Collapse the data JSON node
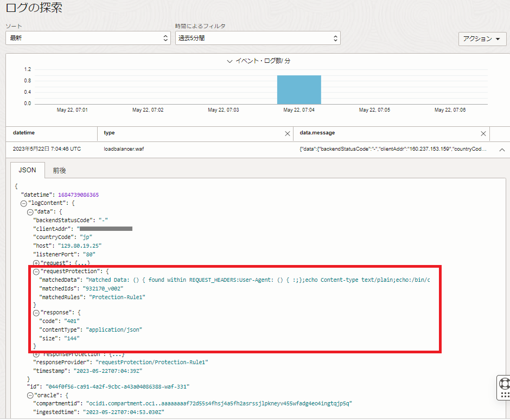The height and width of the screenshot is (420, 510). click(x=30, y=211)
